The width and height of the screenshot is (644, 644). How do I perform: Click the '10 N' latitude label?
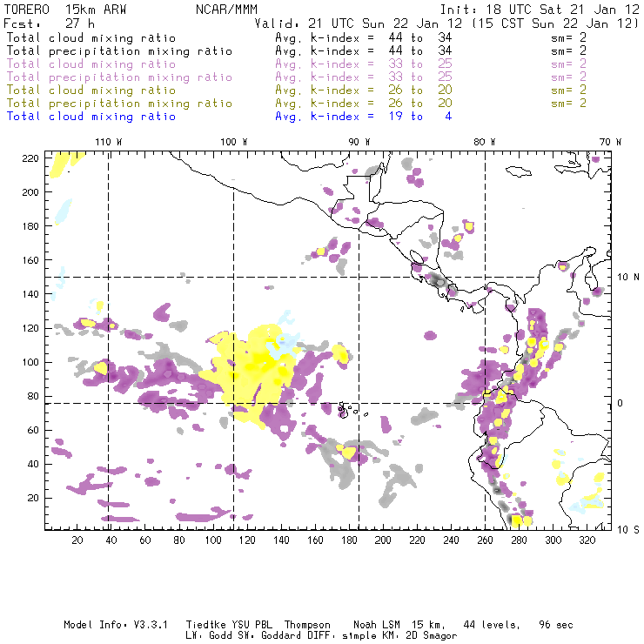(x=628, y=278)
